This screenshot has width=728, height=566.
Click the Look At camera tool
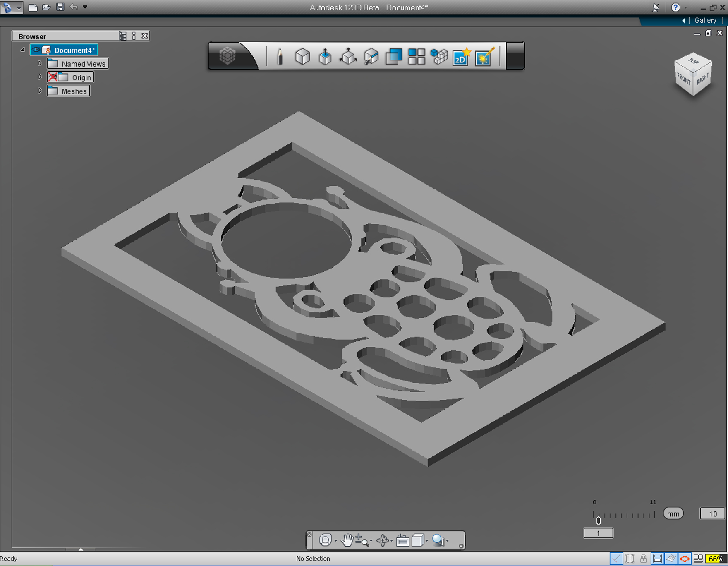point(402,540)
